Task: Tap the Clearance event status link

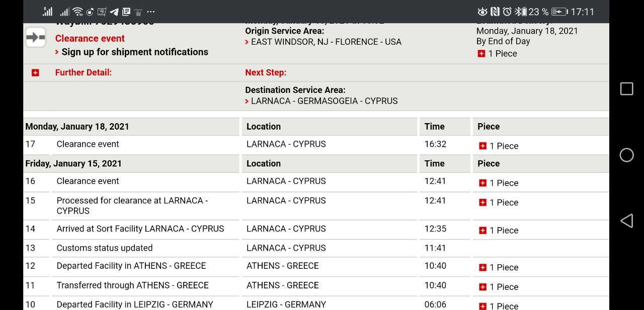Action: (x=90, y=38)
